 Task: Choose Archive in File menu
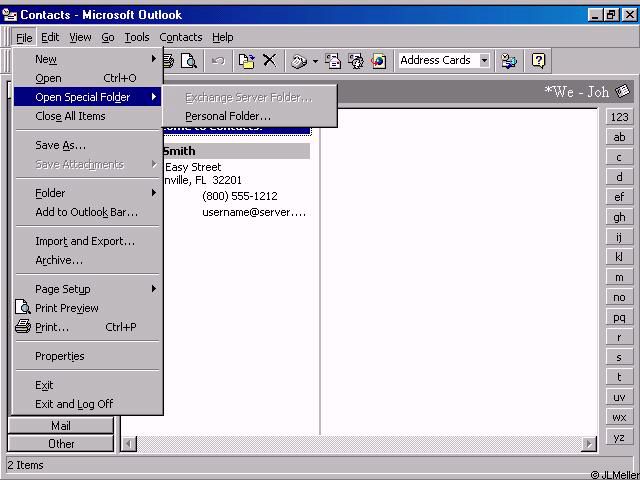click(x=88, y=260)
